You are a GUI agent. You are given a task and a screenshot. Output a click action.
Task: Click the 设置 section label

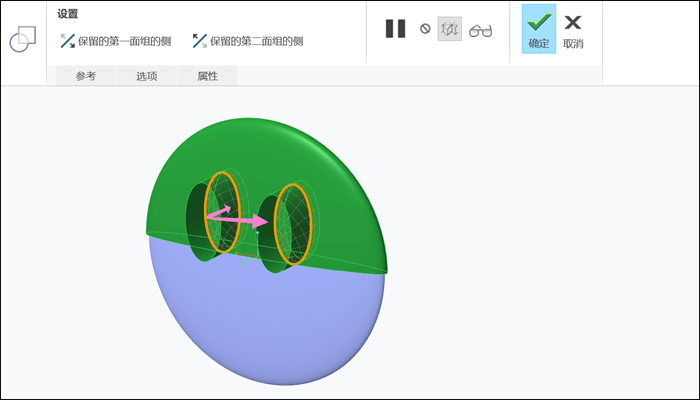coord(67,14)
